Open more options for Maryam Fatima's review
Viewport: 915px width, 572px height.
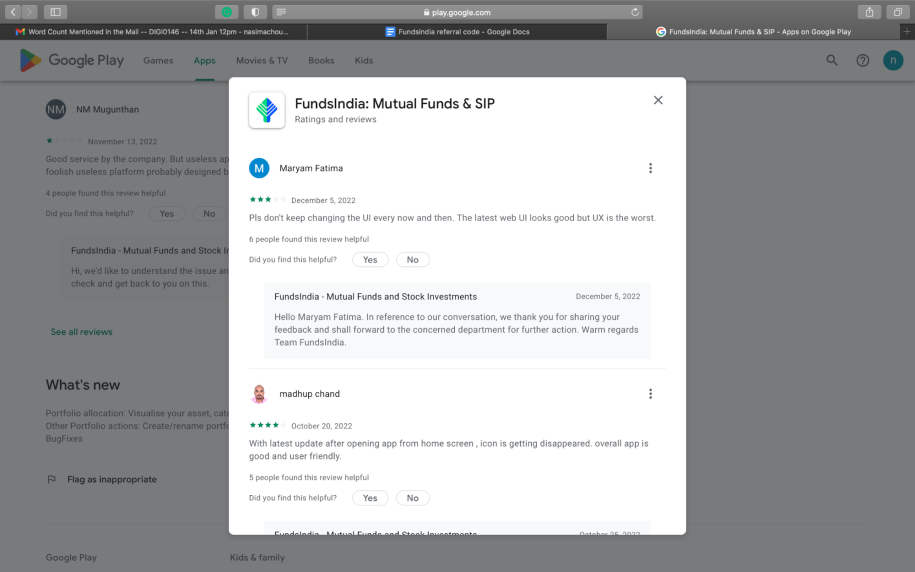650,168
